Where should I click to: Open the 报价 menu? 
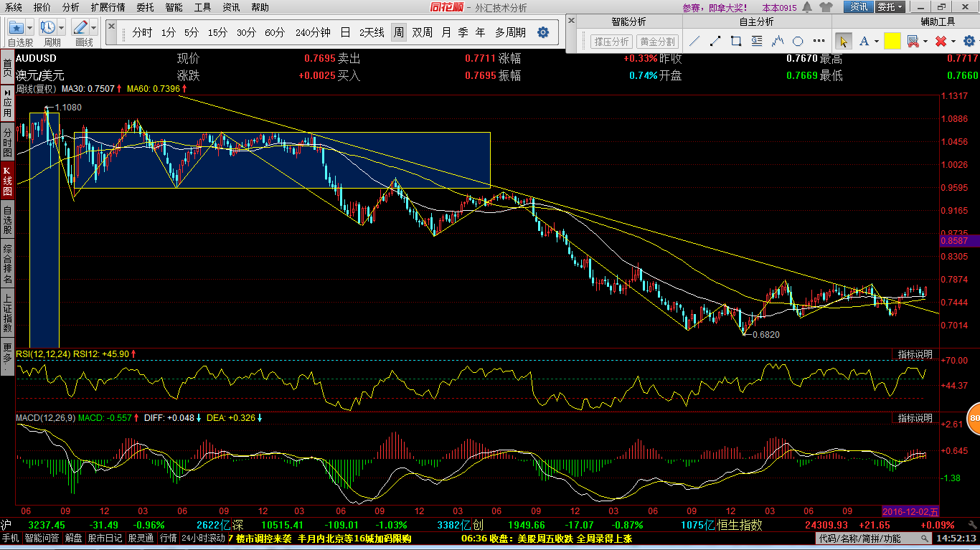pyautogui.click(x=42, y=7)
